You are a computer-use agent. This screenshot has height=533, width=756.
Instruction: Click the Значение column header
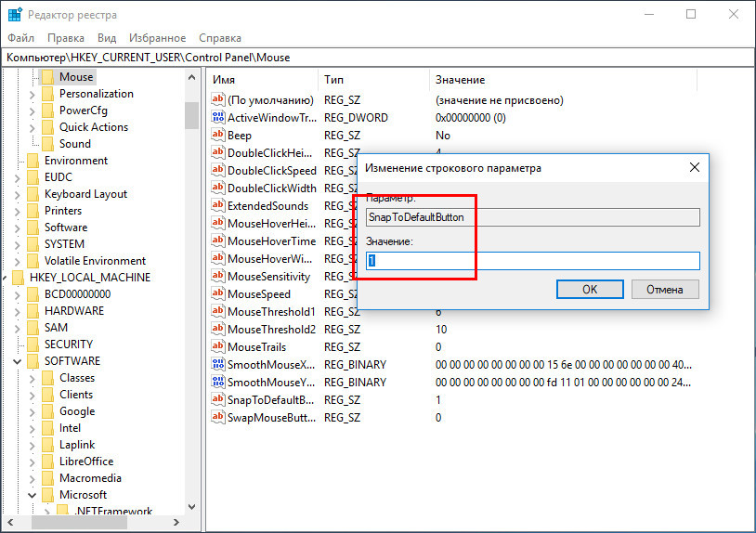coord(563,80)
